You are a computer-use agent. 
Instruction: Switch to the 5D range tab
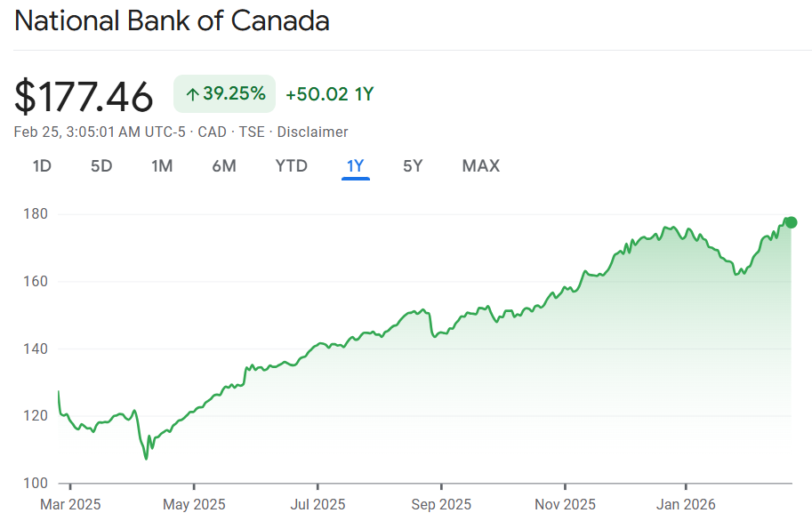point(101,165)
